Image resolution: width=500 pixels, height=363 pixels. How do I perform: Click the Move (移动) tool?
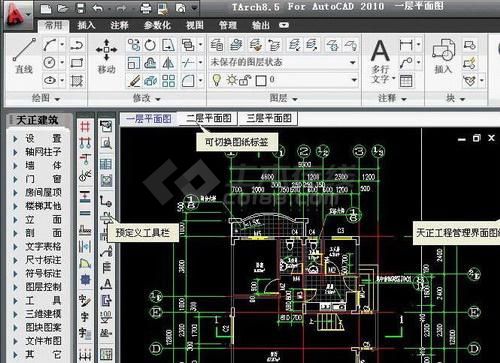click(106, 56)
